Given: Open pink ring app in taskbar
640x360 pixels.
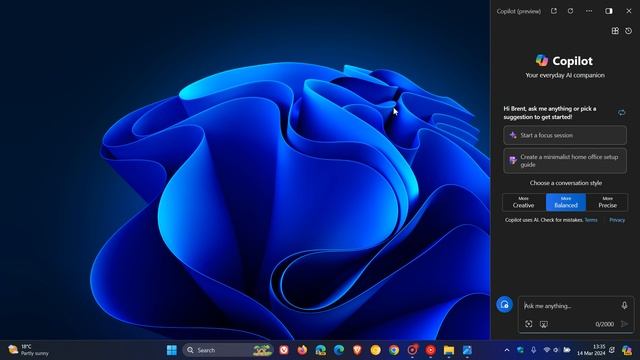Looking at the screenshot, I should point(412,350).
